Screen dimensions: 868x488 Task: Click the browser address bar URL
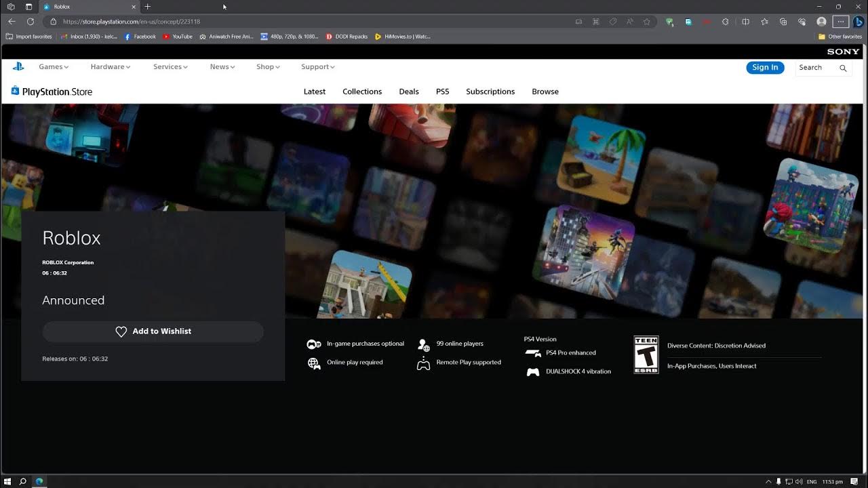132,22
